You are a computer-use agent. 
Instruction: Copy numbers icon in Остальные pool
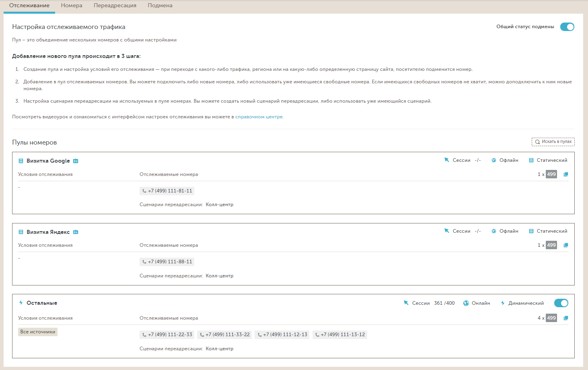click(x=566, y=318)
